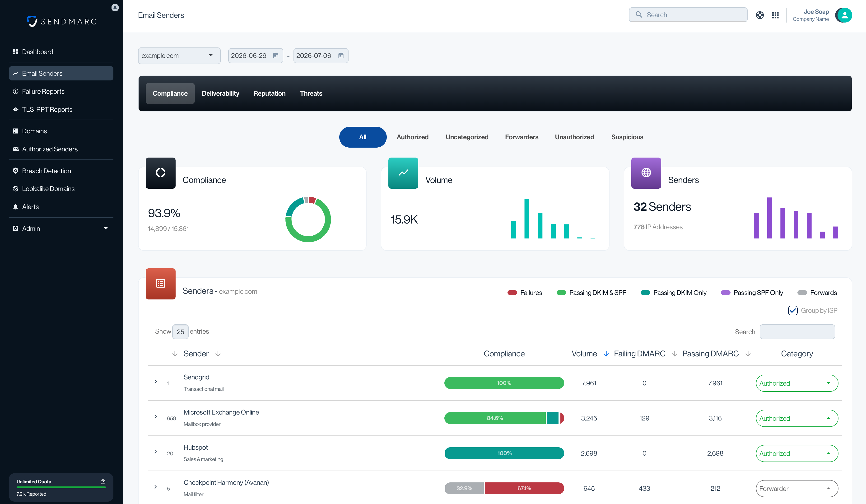Open Microsoft Exchange category dropdown
Screen dimensions: 866x504
(797, 418)
